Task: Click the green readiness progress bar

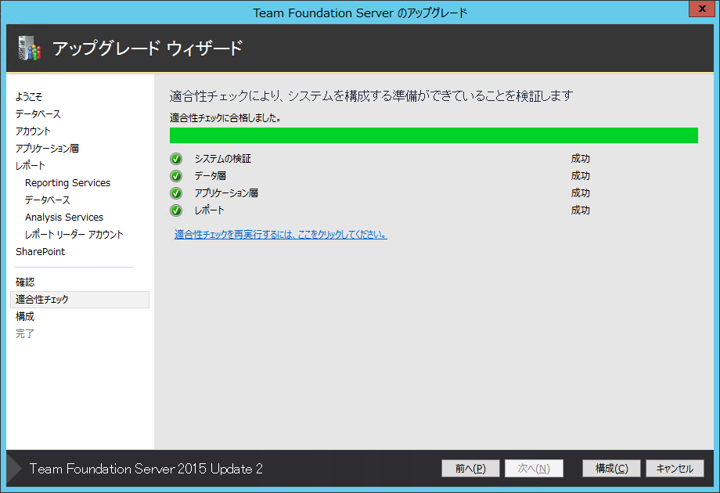Action: pyautogui.click(x=433, y=135)
